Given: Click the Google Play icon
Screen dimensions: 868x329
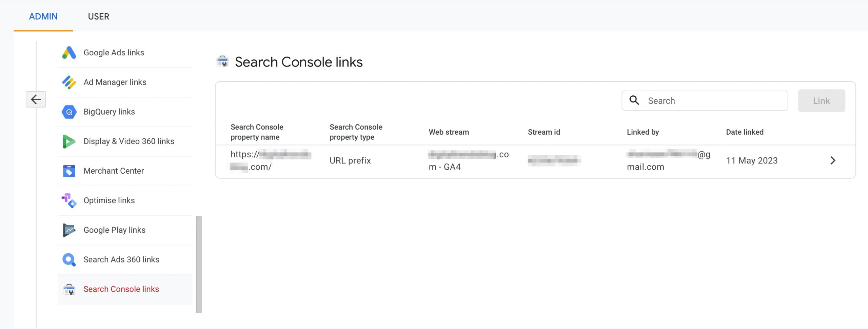Looking at the screenshot, I should [x=69, y=230].
